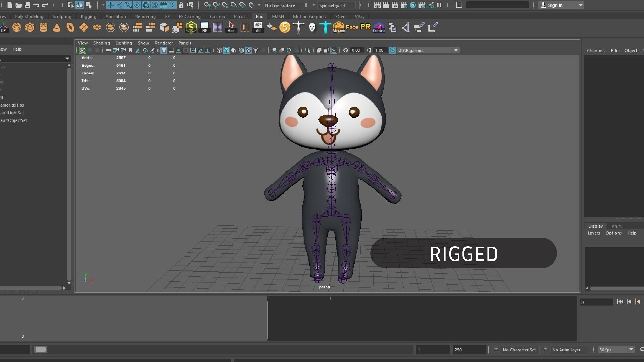Open render settings clapperboard gear icon

click(404, 5)
